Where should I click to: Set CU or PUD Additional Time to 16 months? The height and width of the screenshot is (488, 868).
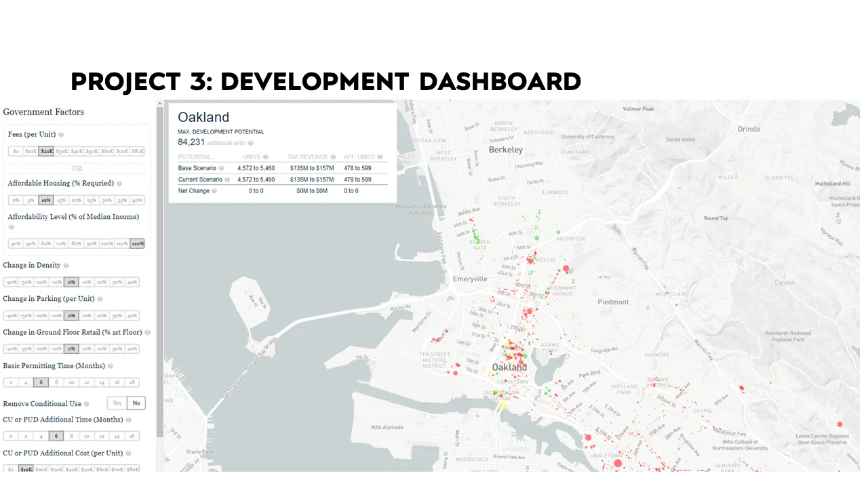tap(132, 436)
